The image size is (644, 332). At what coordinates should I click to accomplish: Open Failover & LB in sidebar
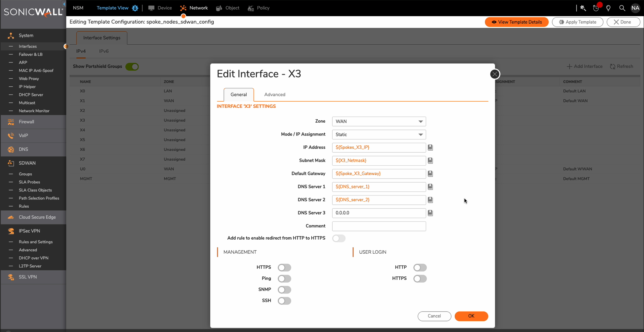point(31,54)
